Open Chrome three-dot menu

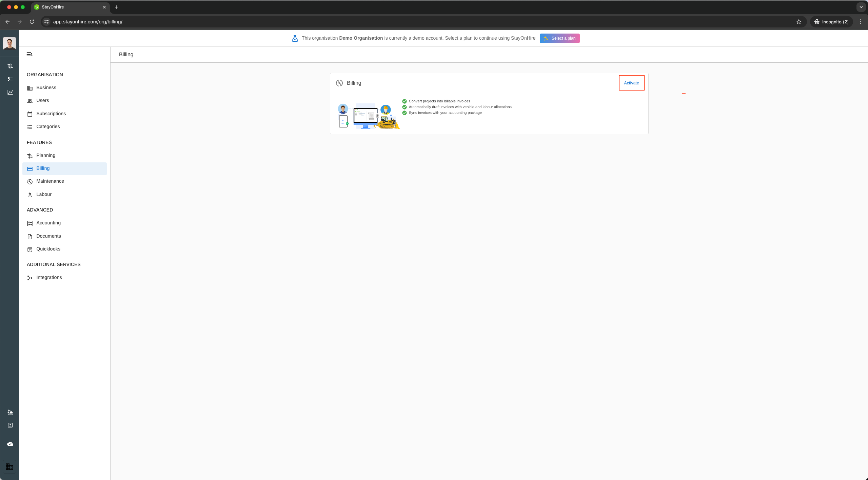coord(860,22)
